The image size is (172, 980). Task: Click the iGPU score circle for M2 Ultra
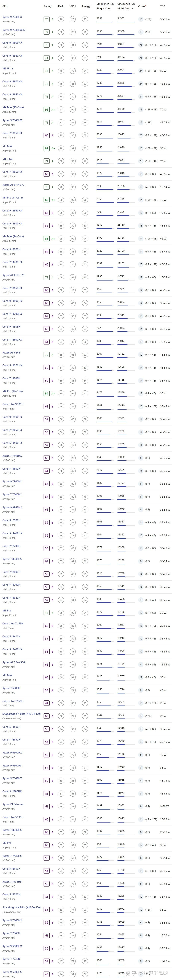click(72, 71)
